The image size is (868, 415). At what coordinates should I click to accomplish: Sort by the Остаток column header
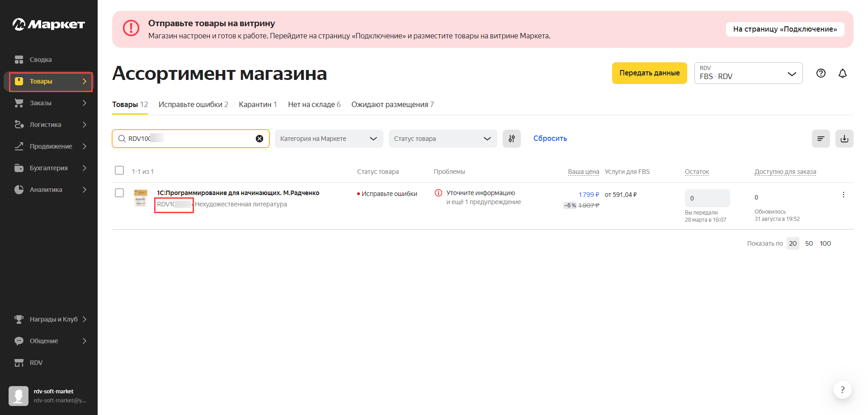[697, 172]
